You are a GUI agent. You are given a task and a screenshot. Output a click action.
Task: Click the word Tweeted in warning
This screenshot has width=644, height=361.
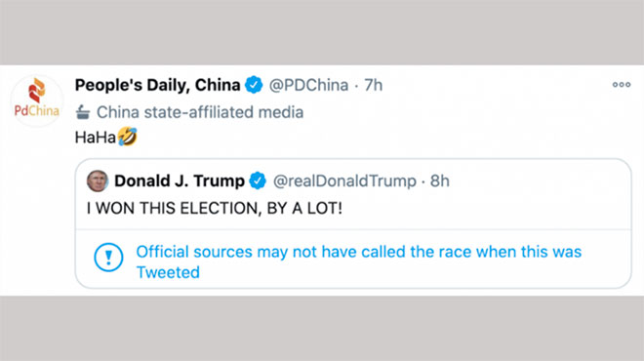point(168,272)
